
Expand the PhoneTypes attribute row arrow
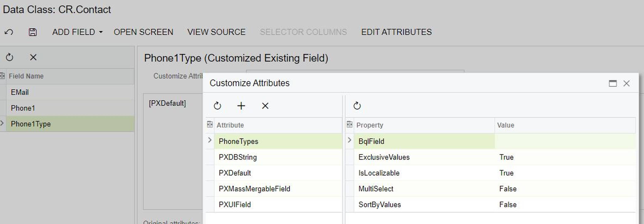click(x=210, y=140)
